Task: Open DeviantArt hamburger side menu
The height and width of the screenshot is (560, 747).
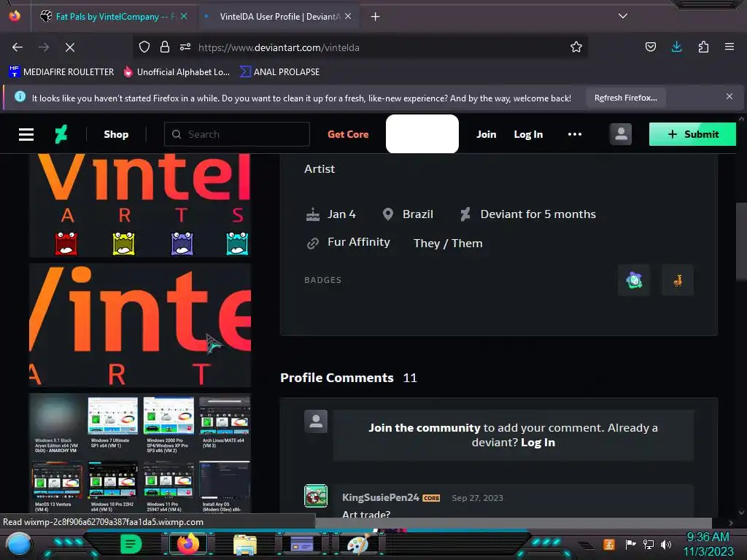Action: (26, 134)
